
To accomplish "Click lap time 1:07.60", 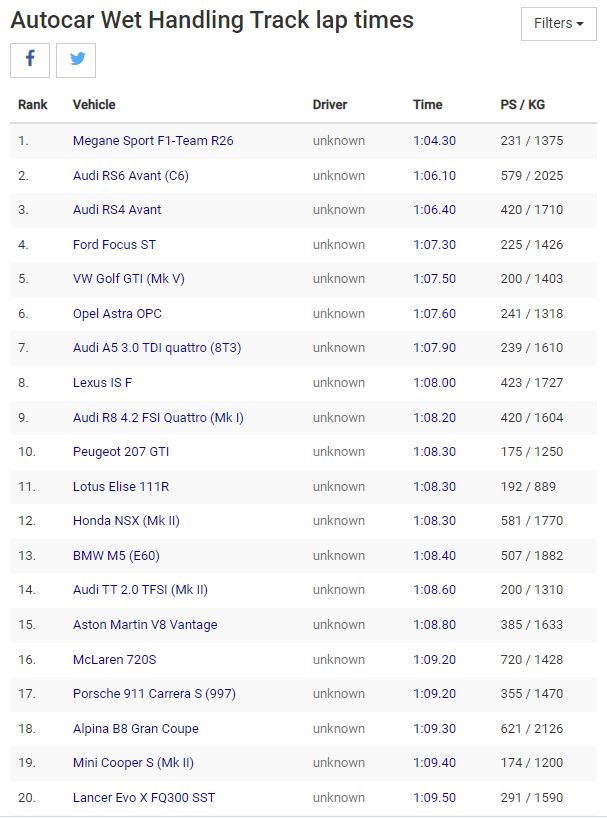I will tap(434, 314).
